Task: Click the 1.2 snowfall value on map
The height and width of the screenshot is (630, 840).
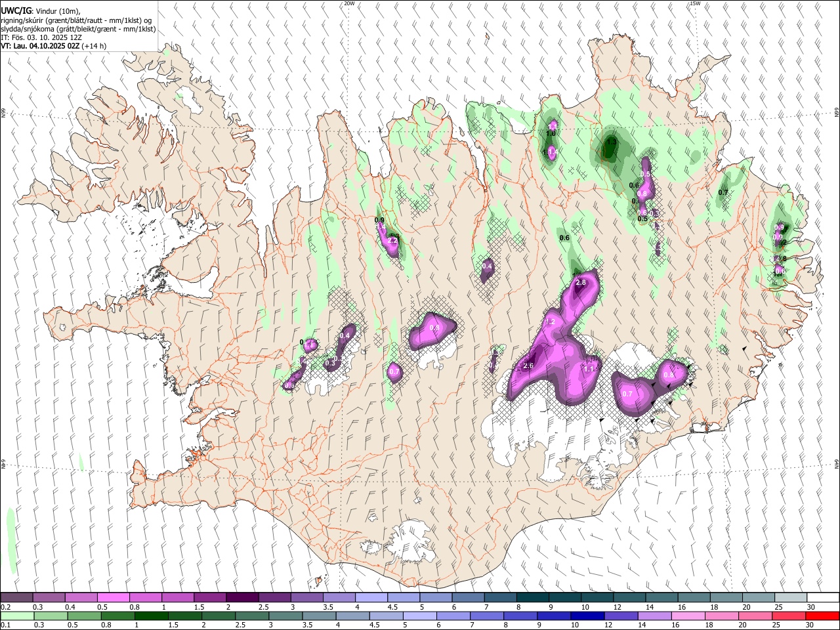Action: [x=550, y=322]
